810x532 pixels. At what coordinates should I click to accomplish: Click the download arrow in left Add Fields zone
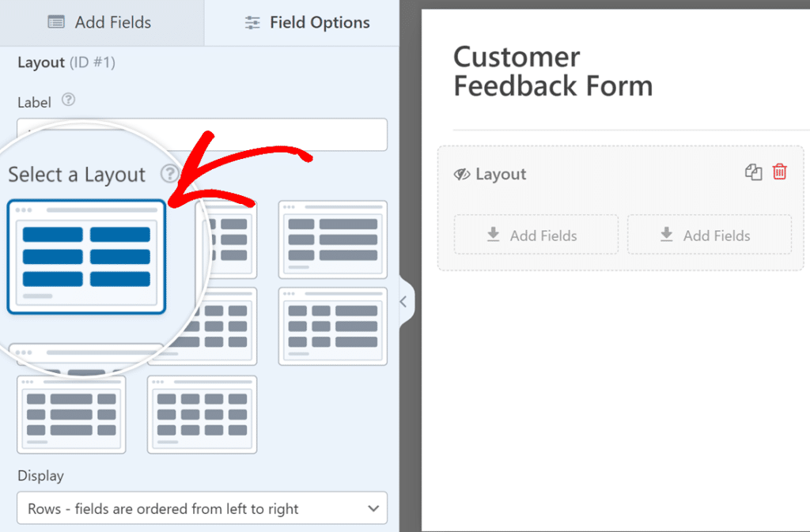(493, 234)
